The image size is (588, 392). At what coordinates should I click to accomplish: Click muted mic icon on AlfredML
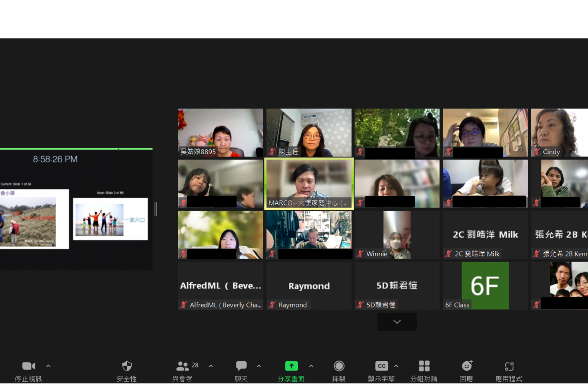183,305
